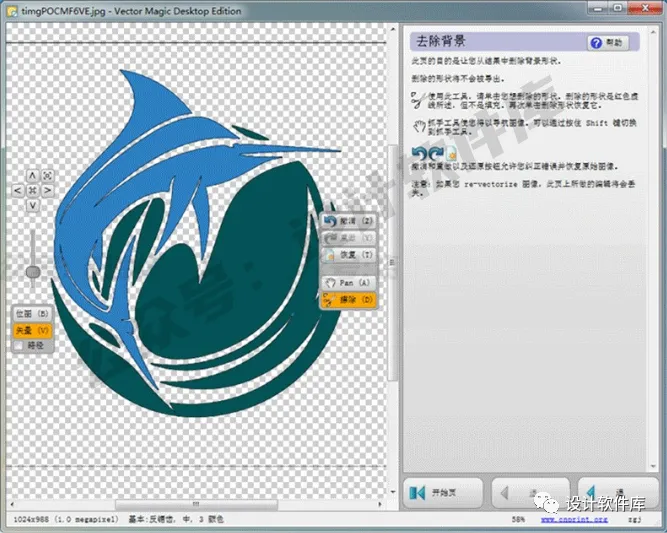Click the scissors icon in the instructions
The height and width of the screenshot is (533, 667).
pos(418,100)
